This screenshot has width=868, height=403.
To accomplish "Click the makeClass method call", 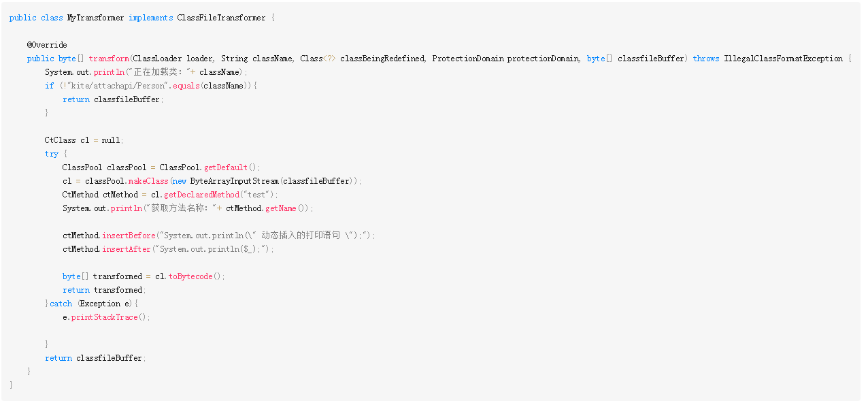I will (x=148, y=181).
